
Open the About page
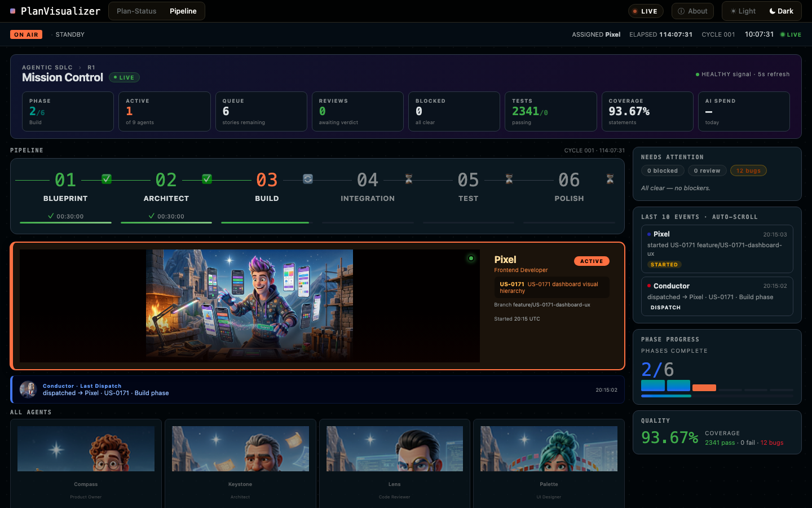pyautogui.click(x=693, y=11)
